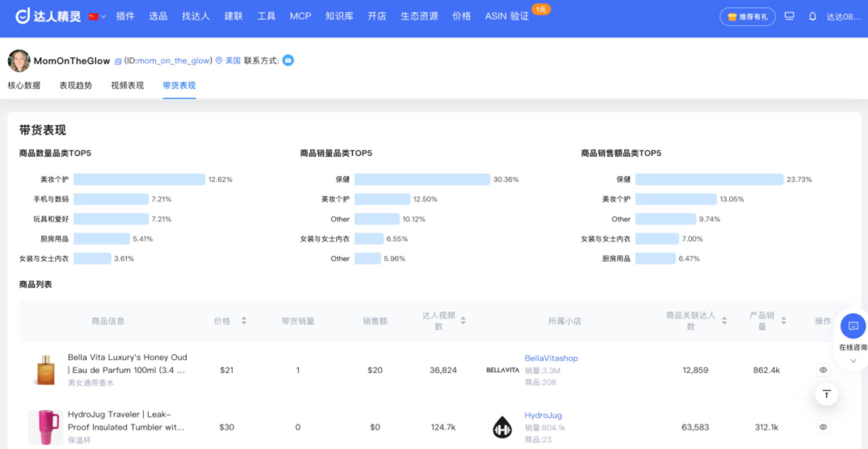Switch to the 视频表现 tab

tap(128, 85)
